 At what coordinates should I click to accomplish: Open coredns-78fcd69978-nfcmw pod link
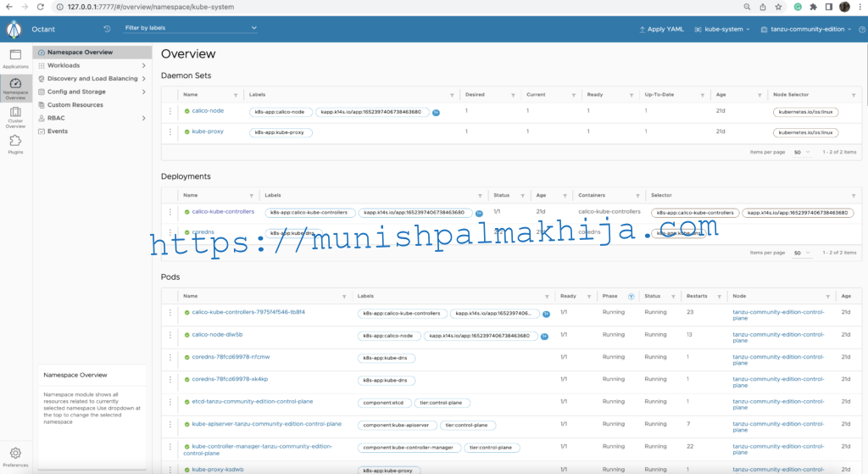click(x=231, y=357)
